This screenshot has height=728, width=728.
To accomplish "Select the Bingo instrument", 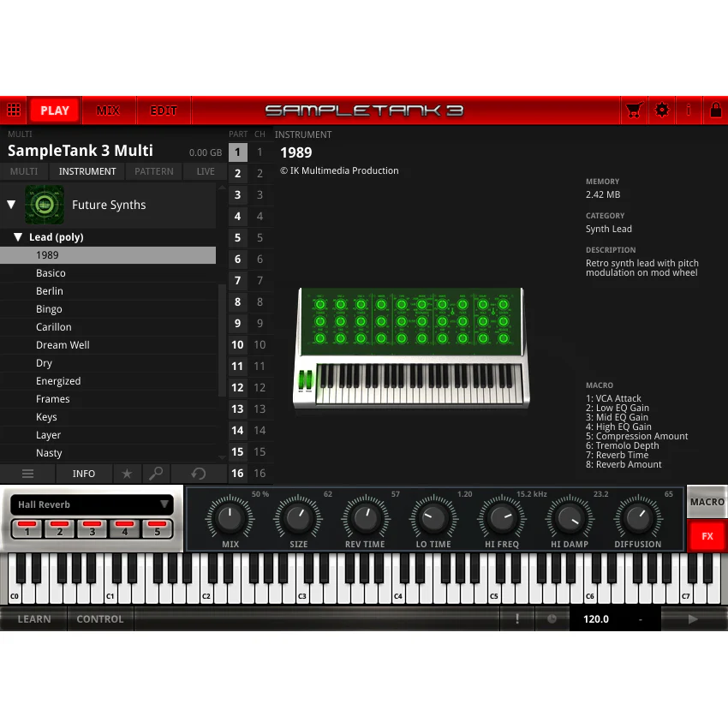I will click(x=108, y=309).
